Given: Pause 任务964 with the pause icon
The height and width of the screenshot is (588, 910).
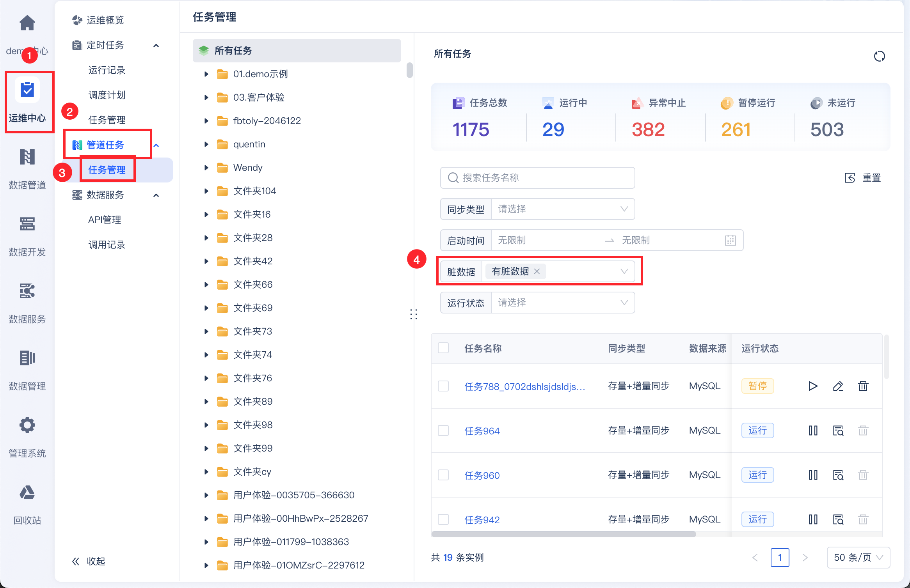Looking at the screenshot, I should 813,430.
